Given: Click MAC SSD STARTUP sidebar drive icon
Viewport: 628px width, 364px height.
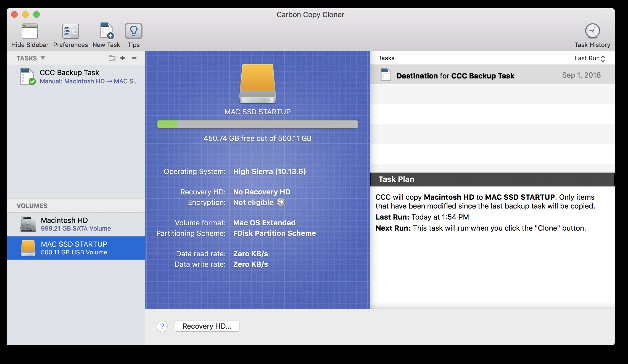Looking at the screenshot, I should click(x=28, y=248).
